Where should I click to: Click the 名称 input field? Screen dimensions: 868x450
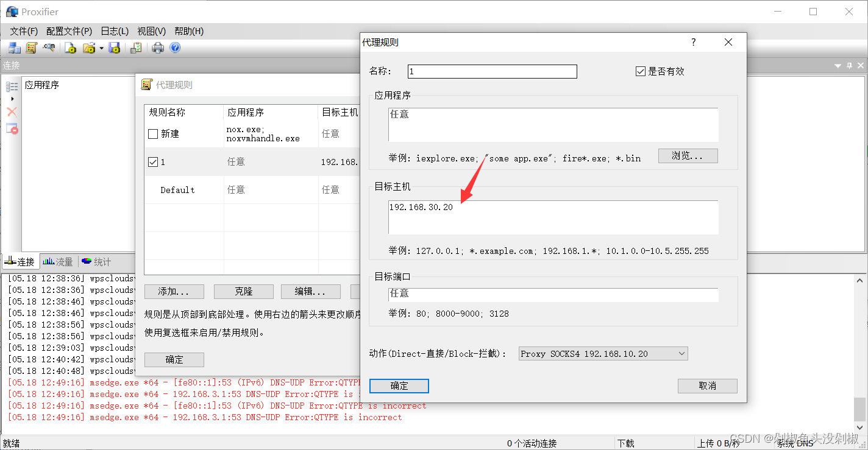tap(492, 71)
